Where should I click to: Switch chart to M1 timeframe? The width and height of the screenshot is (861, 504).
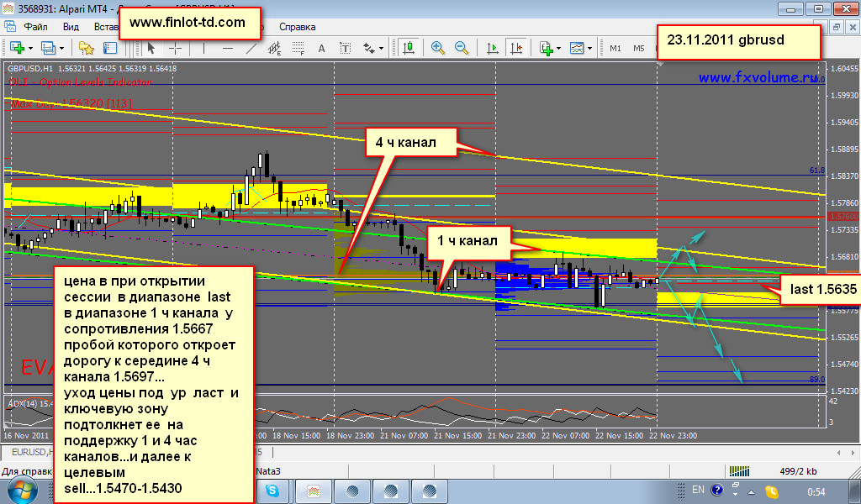pyautogui.click(x=615, y=48)
